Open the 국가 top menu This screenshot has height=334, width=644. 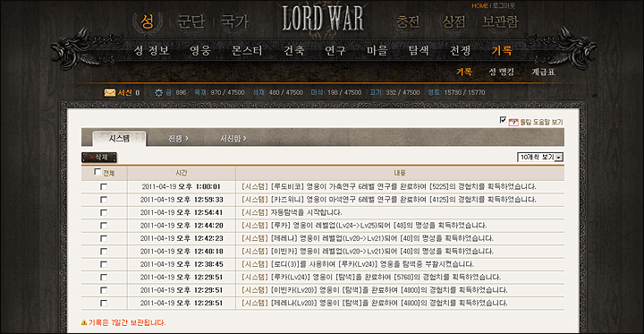coord(234,21)
